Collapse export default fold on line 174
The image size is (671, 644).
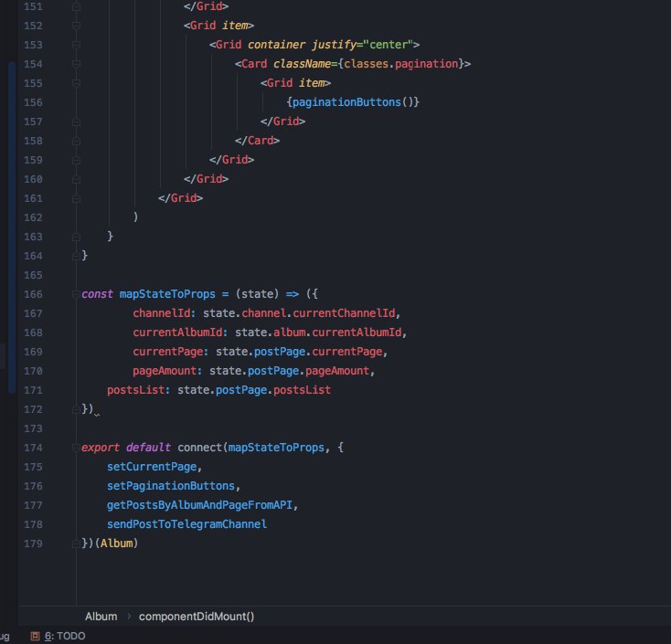pyautogui.click(x=76, y=448)
